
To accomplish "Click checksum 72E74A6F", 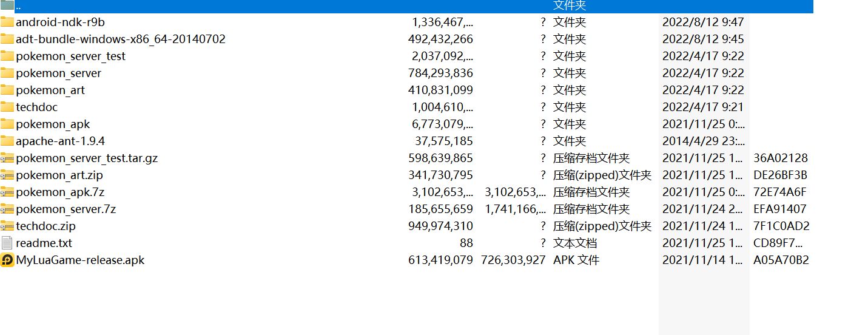I will tap(780, 192).
